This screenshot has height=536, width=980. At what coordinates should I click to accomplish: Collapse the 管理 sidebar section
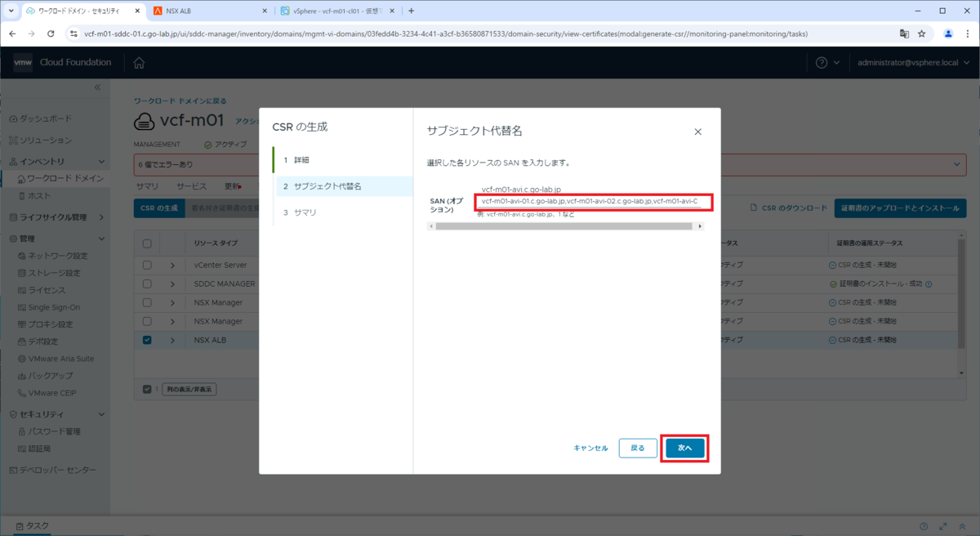click(x=101, y=239)
